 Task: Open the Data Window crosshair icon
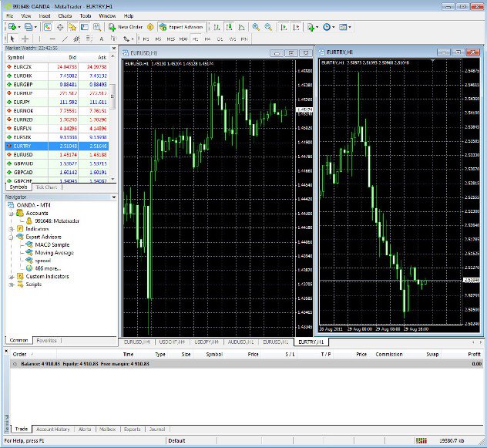click(x=60, y=27)
